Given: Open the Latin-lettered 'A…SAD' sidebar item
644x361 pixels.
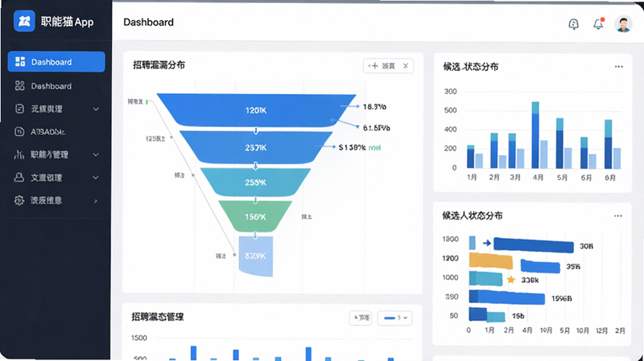Looking at the screenshot, I should (47, 132).
